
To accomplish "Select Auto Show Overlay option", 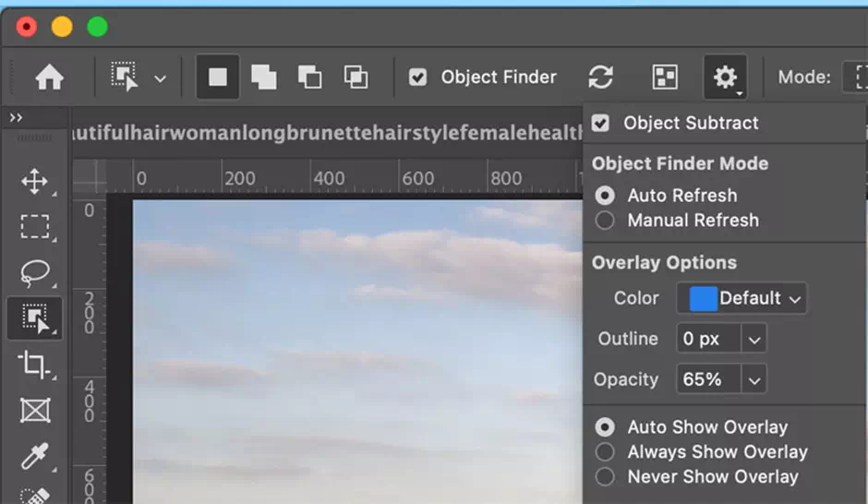I will [x=605, y=427].
